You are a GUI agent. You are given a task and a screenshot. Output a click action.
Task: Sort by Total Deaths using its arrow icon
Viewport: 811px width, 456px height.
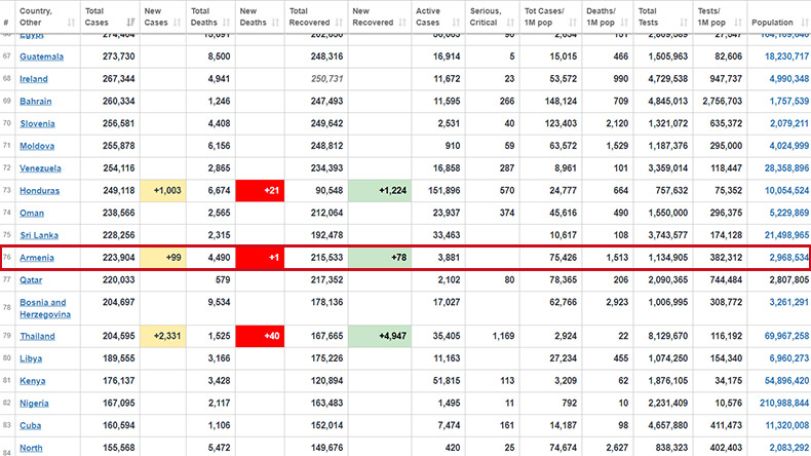click(x=227, y=22)
